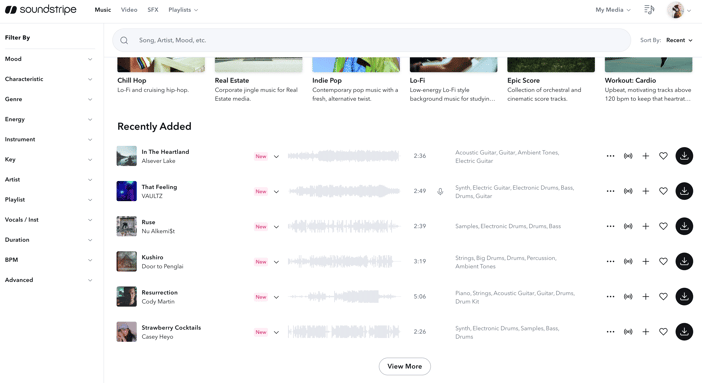Viewport: 702px width, 383px height.
Task: Add Strawberry Cocktails to playlist
Action: 646,331
